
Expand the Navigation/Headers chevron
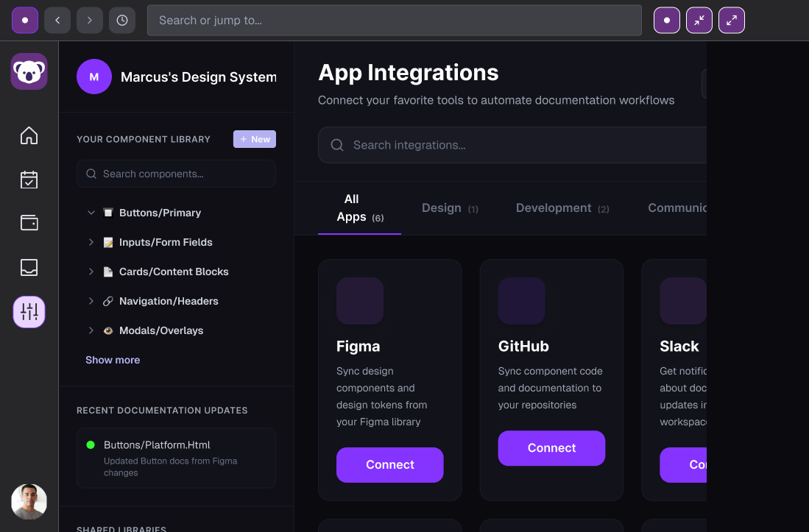pos(91,300)
